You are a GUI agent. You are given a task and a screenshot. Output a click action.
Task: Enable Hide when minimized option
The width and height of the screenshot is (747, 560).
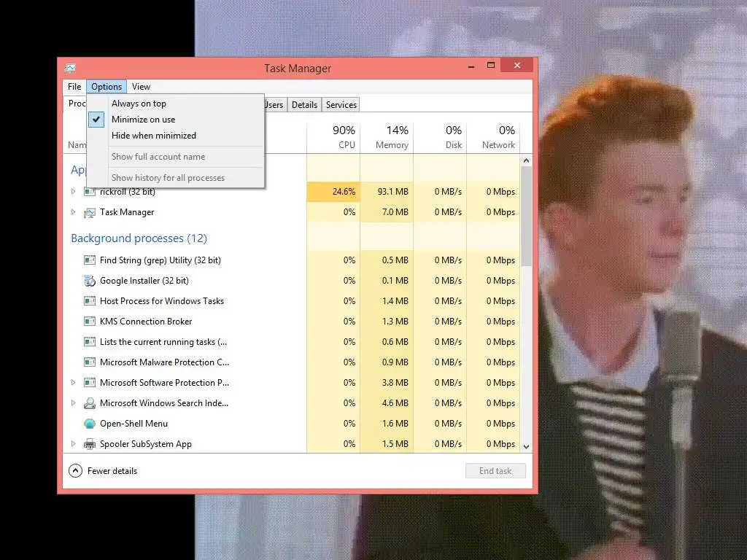(154, 135)
